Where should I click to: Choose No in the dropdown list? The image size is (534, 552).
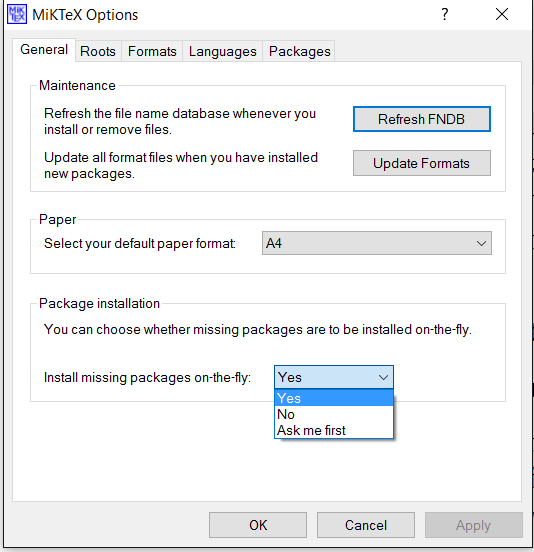point(334,414)
